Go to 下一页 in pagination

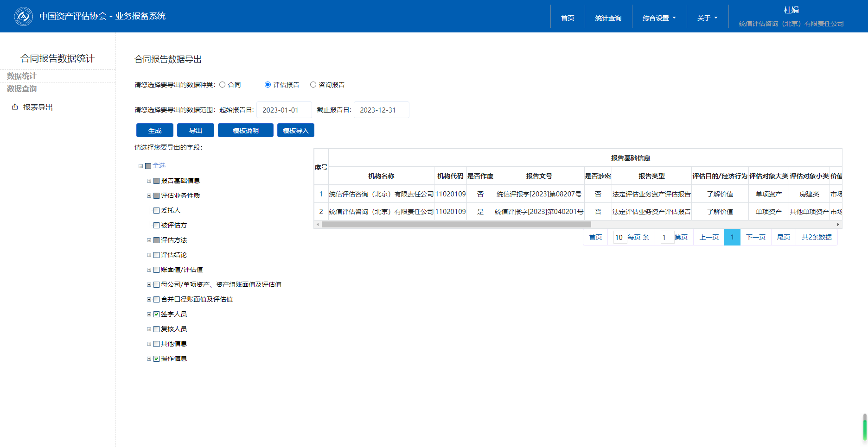pyautogui.click(x=755, y=237)
